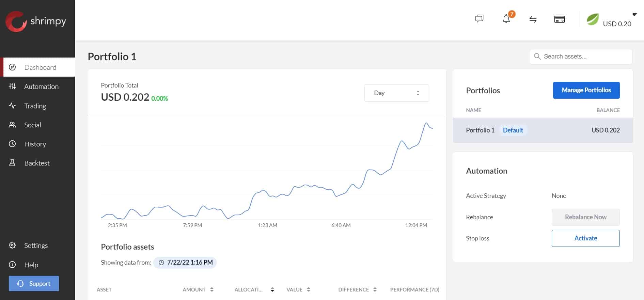
Task: Click Rebalance Now button
Action: [x=585, y=217]
